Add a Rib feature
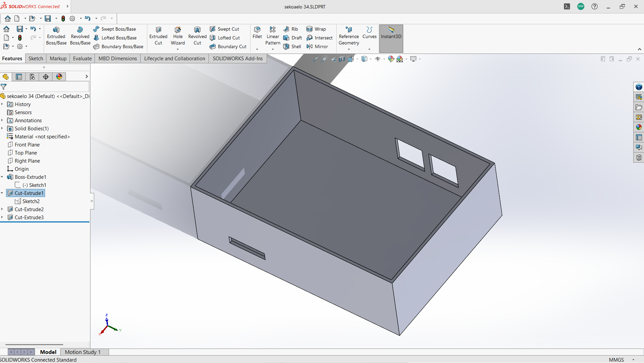Image resolution: width=644 pixels, height=363 pixels. click(x=291, y=29)
